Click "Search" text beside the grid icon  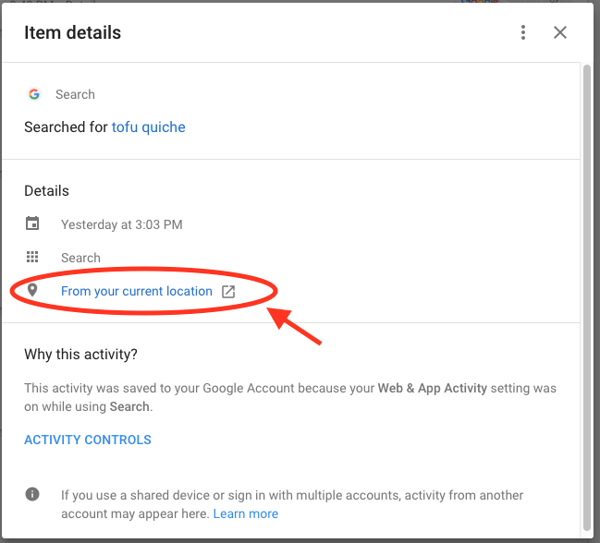[80, 258]
